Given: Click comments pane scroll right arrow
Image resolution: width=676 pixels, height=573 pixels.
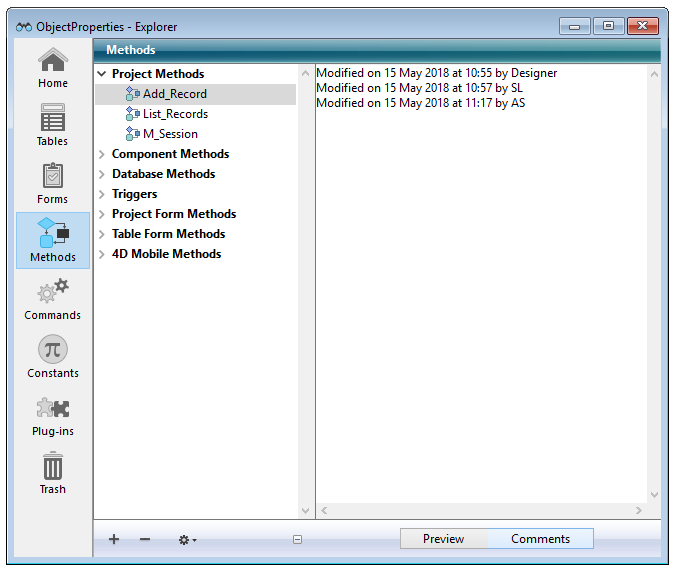Looking at the screenshot, I should click(x=638, y=510).
